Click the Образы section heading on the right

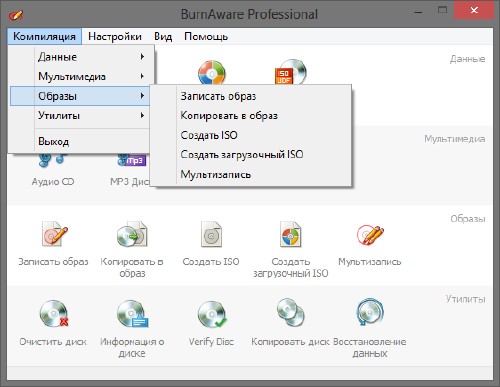[468, 219]
